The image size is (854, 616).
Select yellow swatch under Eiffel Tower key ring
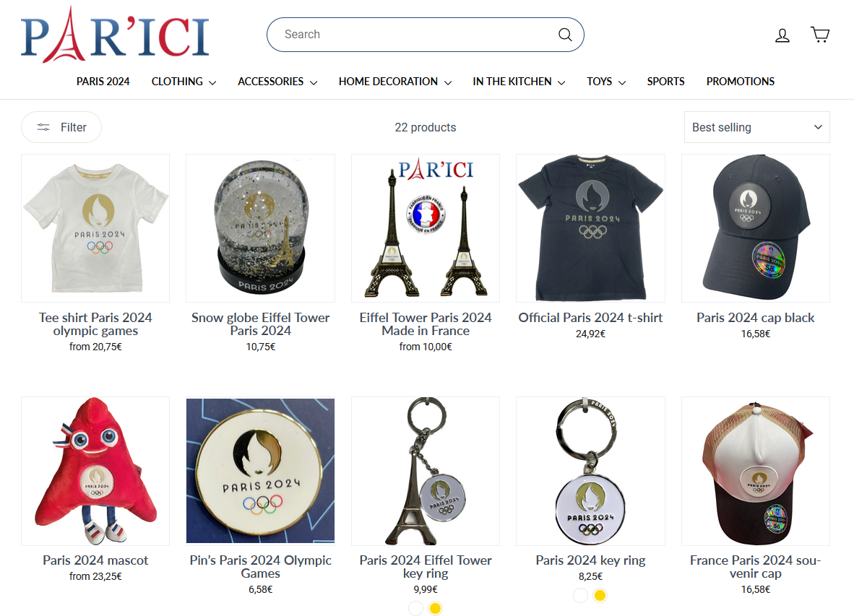(435, 608)
